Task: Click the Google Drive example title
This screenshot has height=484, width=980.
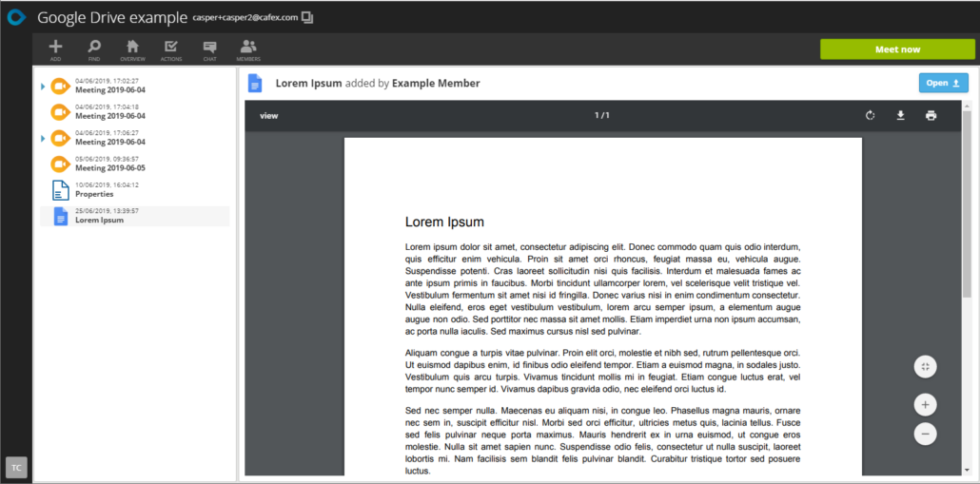Action: pos(112,17)
